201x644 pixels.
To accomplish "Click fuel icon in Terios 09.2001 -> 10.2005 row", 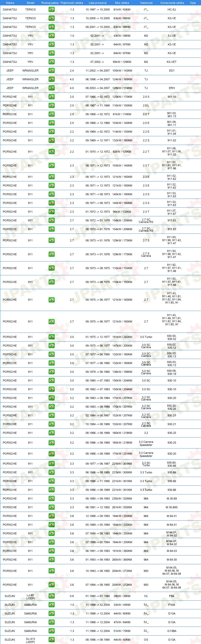I will (x=51, y=27).
